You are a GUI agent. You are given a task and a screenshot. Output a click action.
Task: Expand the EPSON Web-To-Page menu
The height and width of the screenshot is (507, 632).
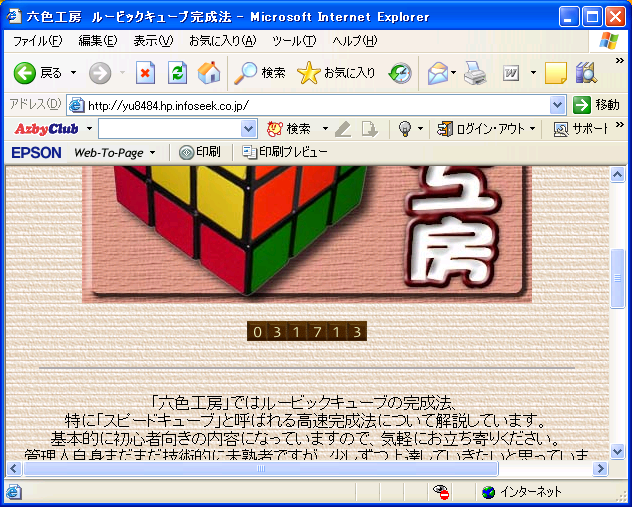[x=115, y=152]
